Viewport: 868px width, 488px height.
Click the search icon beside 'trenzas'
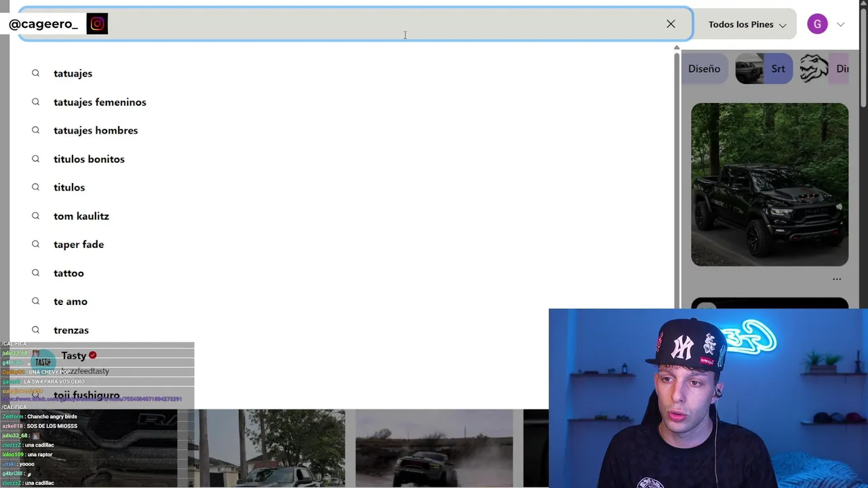[35, 329]
